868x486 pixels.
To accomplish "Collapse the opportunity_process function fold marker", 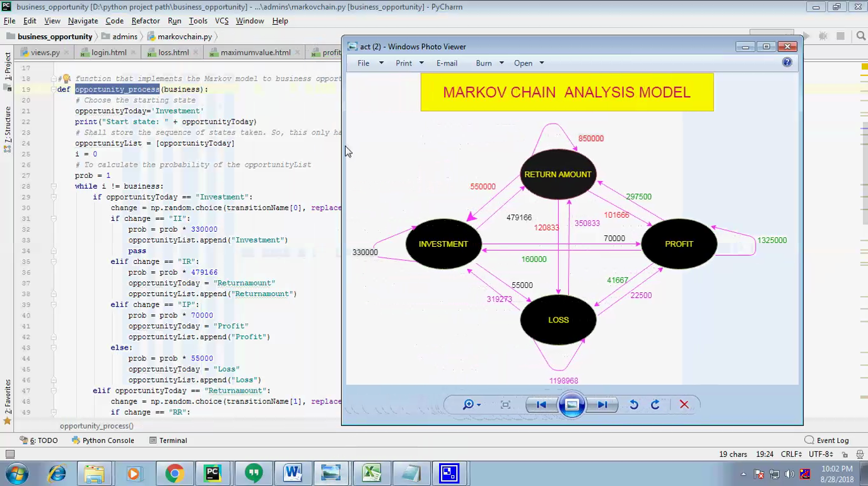I will 54,90.
